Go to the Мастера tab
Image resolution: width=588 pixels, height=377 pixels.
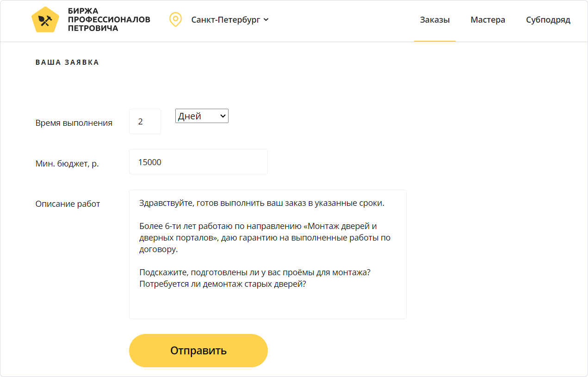(x=488, y=20)
